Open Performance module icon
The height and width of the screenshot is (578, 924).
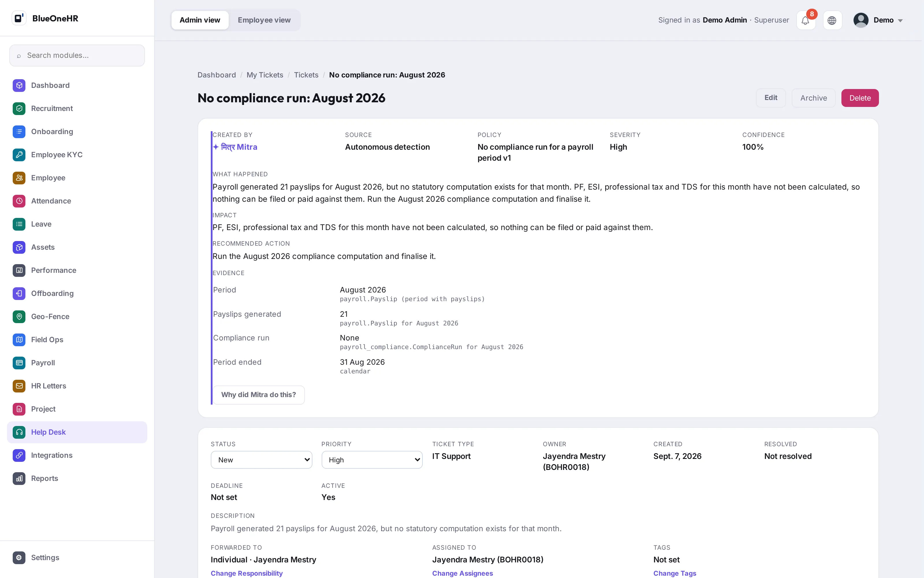(x=19, y=270)
